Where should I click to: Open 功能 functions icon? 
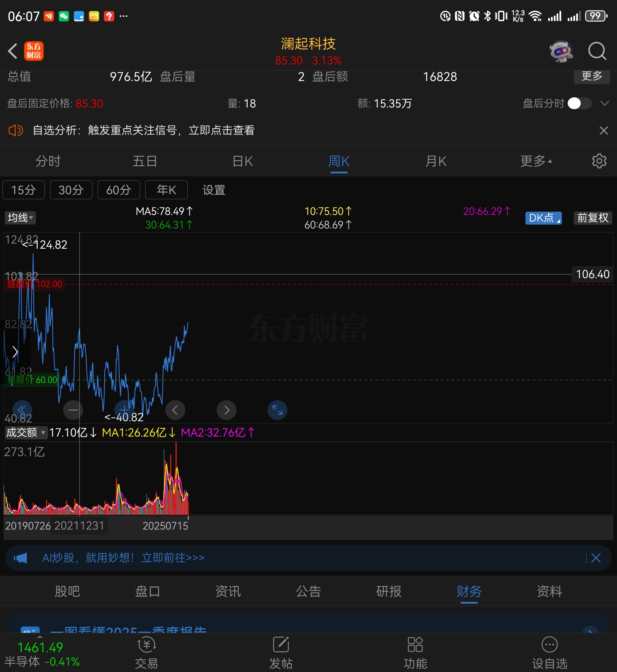pyautogui.click(x=415, y=653)
